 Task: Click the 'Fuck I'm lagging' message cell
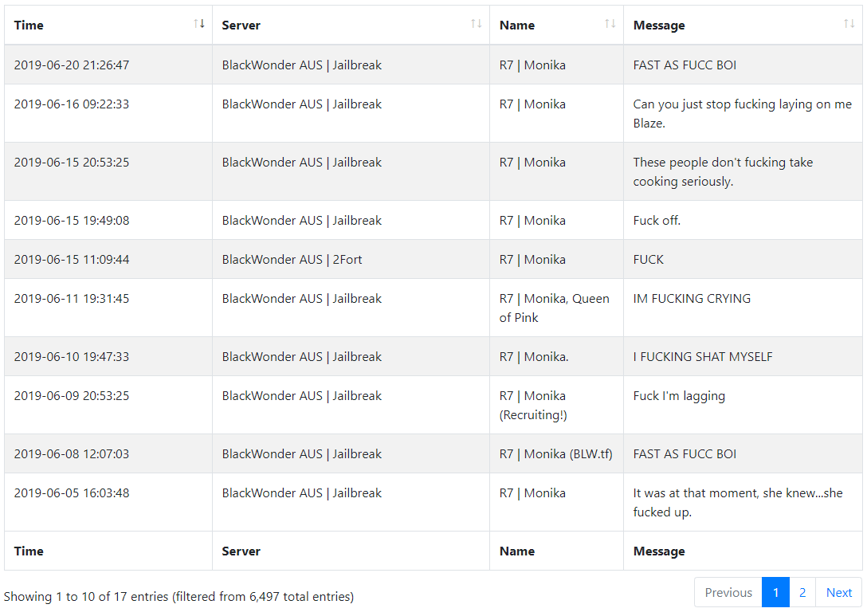pyautogui.click(x=743, y=405)
